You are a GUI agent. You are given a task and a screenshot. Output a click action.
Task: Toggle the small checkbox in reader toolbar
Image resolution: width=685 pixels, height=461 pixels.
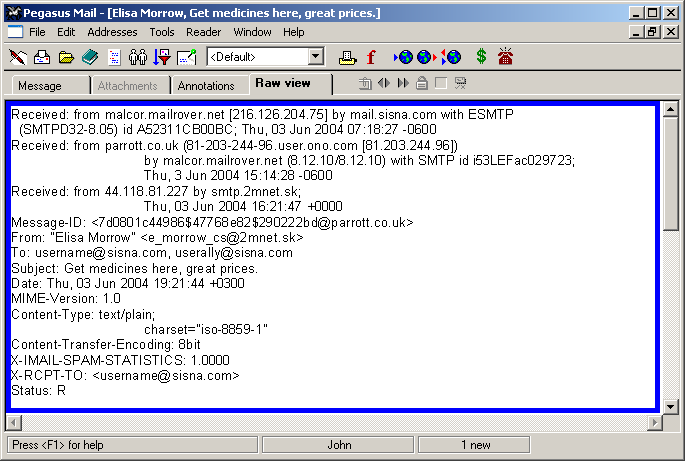click(440, 83)
